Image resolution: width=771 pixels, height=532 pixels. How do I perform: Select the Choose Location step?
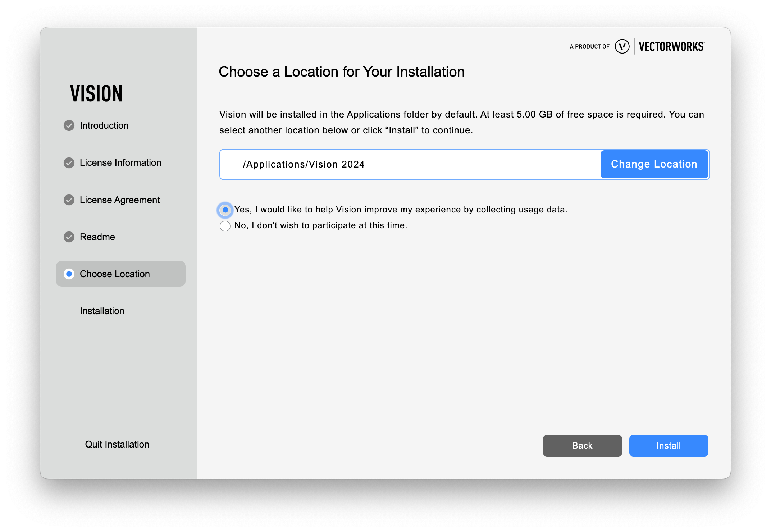pos(121,274)
